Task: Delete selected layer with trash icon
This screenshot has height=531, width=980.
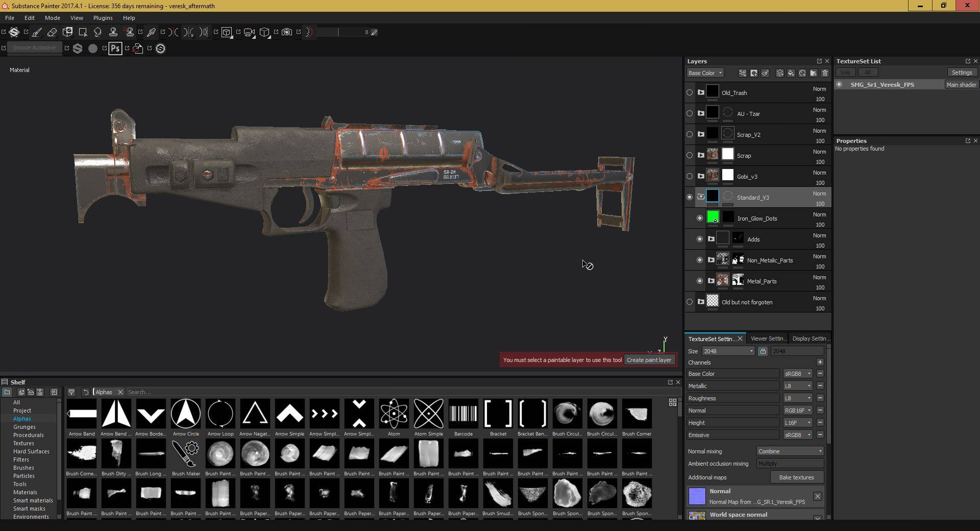Action: pos(825,73)
